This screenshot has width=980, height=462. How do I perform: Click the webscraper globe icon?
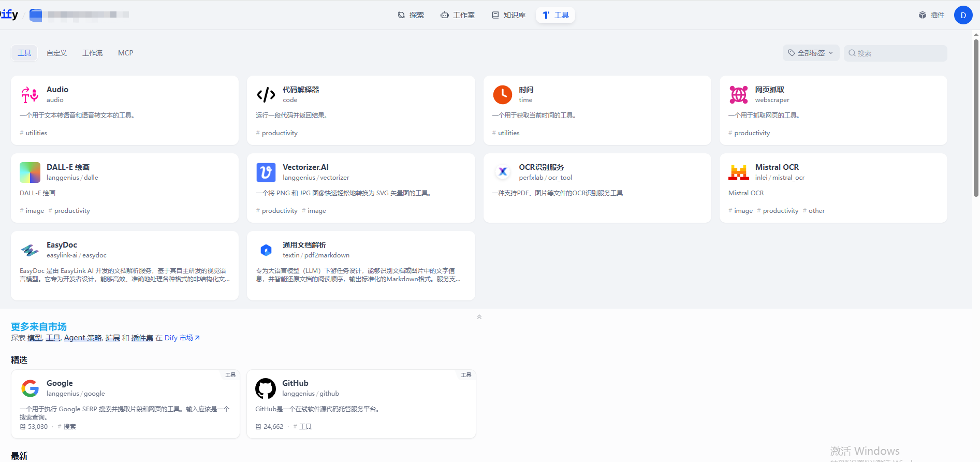(739, 95)
